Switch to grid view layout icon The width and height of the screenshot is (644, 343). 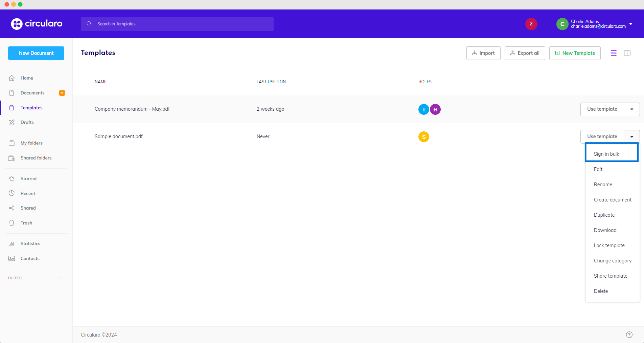[627, 53]
